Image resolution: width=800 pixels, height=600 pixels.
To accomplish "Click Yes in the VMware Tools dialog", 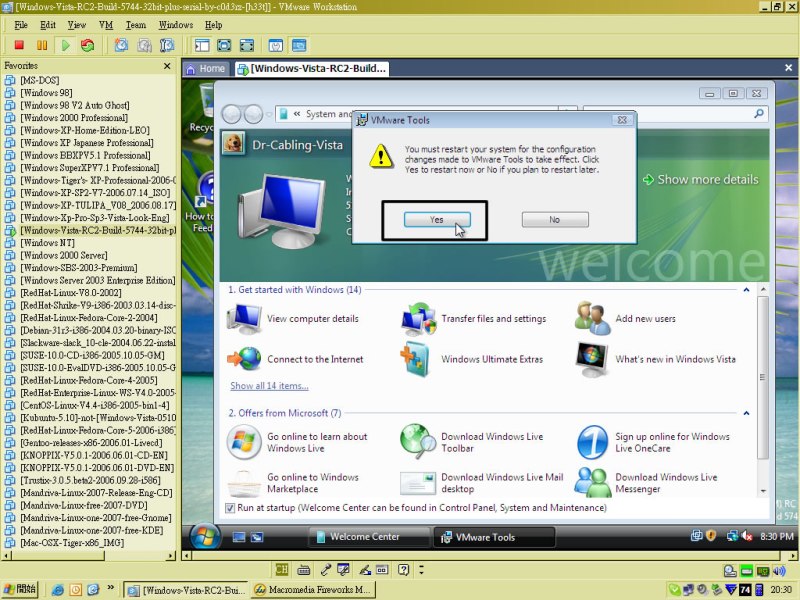I will pos(437,219).
